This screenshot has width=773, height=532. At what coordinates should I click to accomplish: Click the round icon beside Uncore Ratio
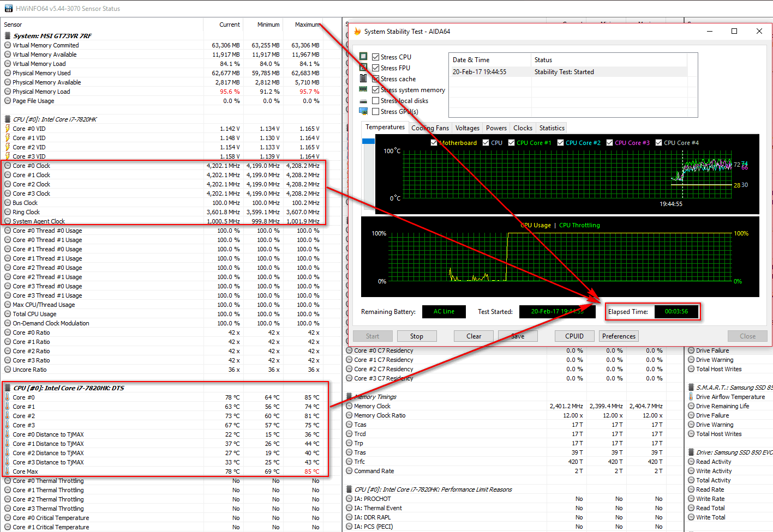pos(8,370)
